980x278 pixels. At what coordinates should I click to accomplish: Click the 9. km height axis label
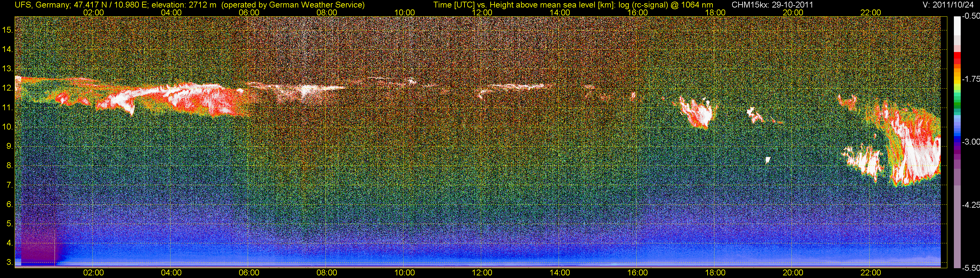(x=9, y=146)
